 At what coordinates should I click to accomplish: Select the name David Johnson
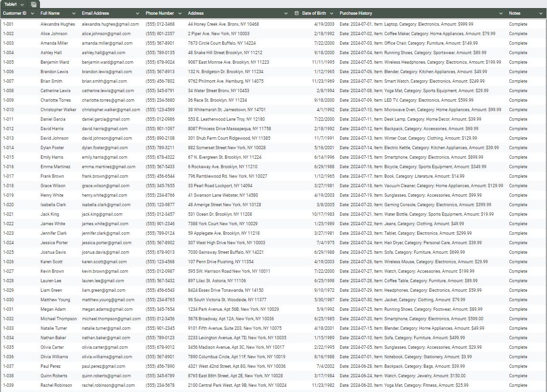tap(54, 138)
